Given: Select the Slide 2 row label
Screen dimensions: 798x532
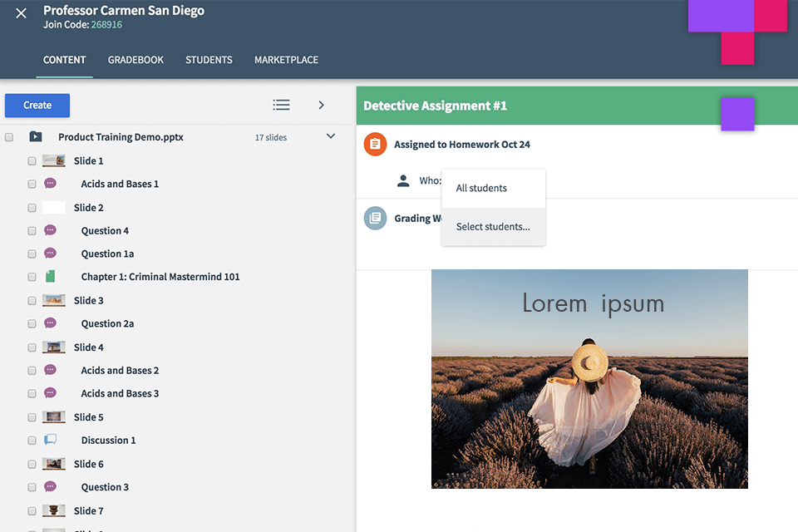Looking at the screenshot, I should pos(89,208).
